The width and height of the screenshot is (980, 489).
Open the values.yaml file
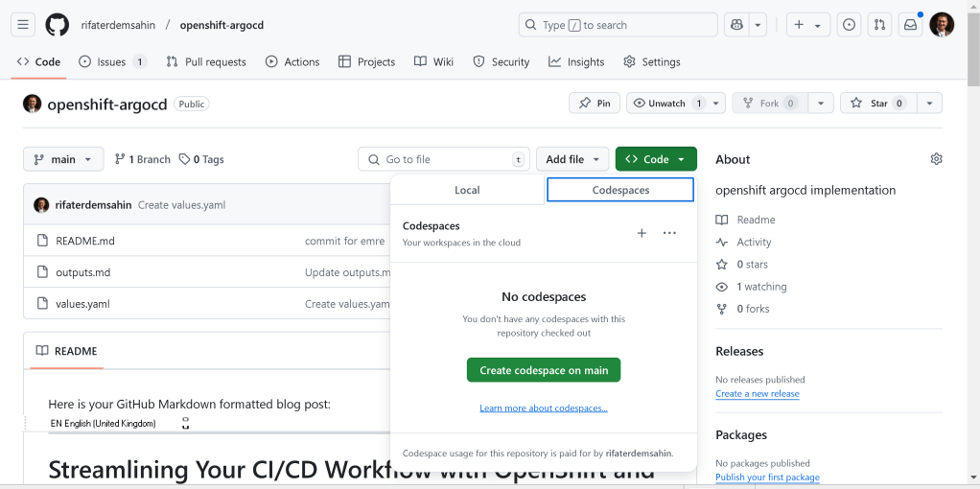click(x=82, y=304)
